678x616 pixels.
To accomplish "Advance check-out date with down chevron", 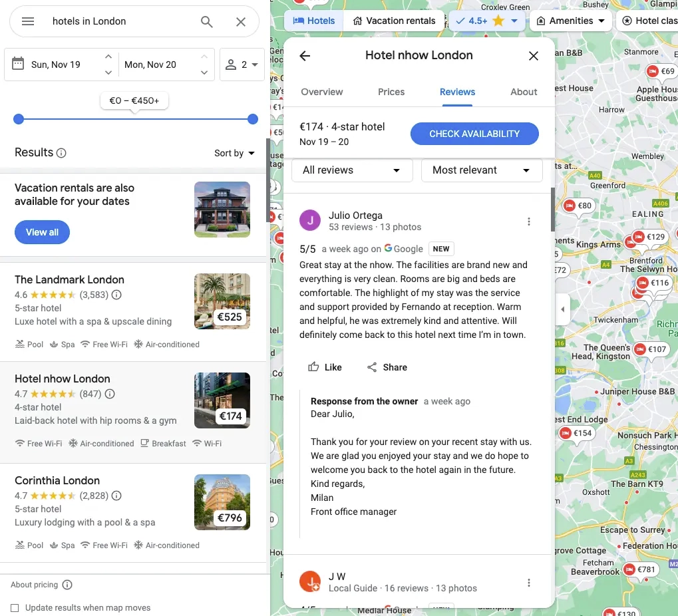I will pos(204,73).
